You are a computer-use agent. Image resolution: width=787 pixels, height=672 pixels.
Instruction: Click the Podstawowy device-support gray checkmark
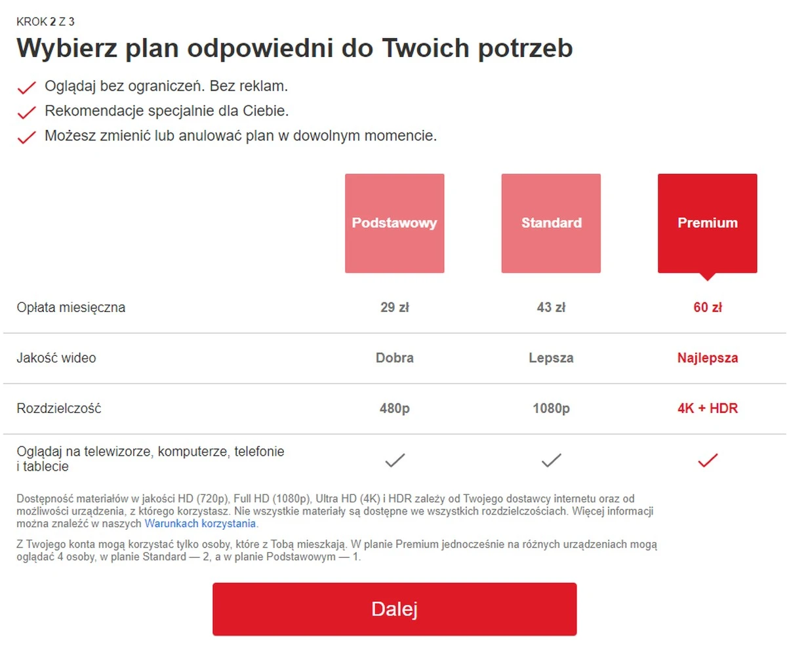click(395, 460)
